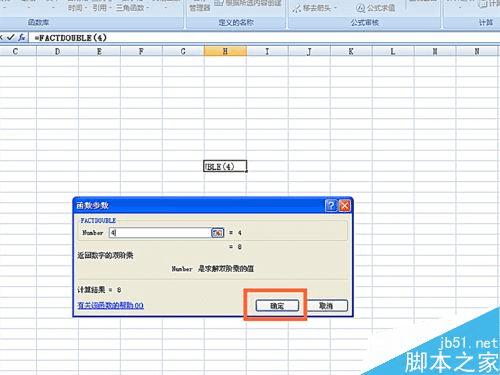Select highlighted column H header

[225, 51]
